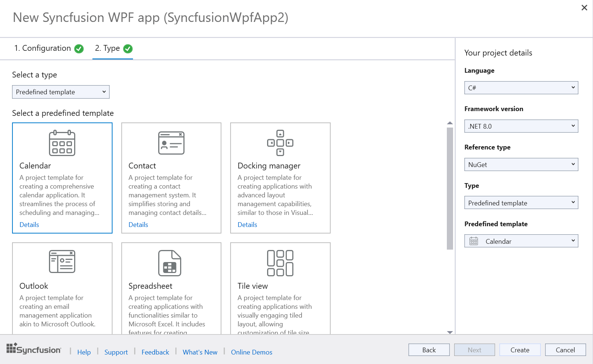Click the Calendar template icon
This screenshot has width=593, height=364.
pyautogui.click(x=62, y=143)
